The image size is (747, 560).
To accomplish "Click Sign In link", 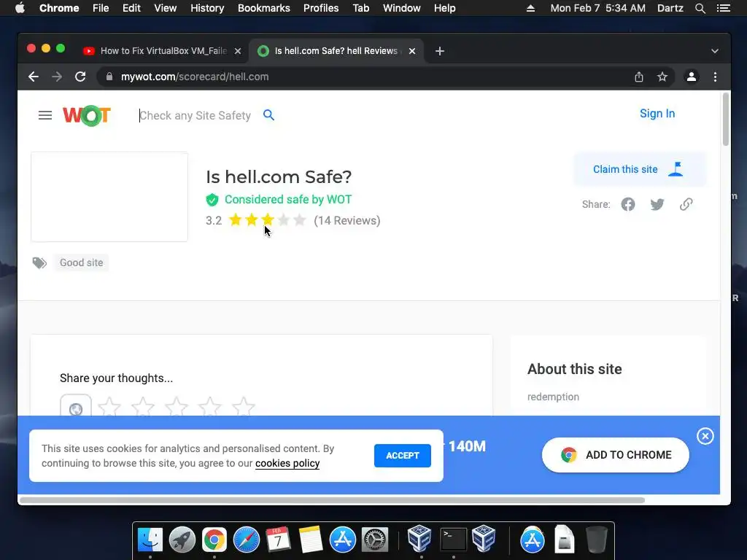I will [657, 113].
